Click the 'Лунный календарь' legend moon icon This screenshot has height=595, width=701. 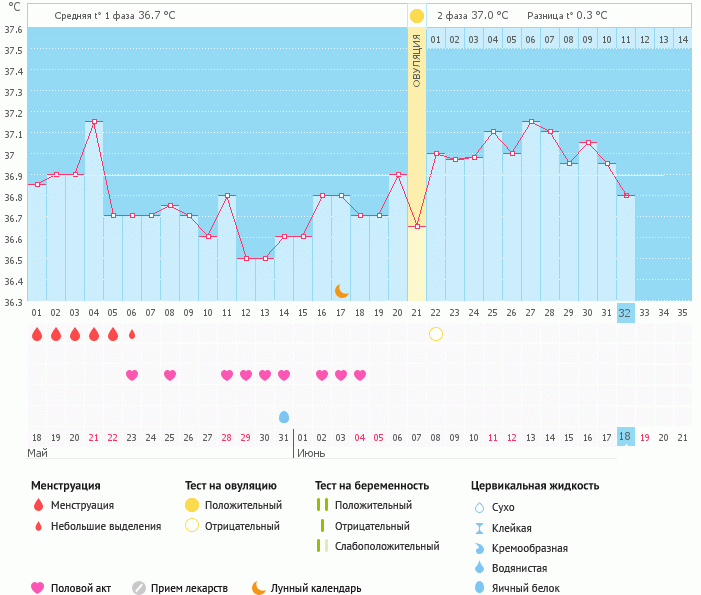tap(259, 588)
